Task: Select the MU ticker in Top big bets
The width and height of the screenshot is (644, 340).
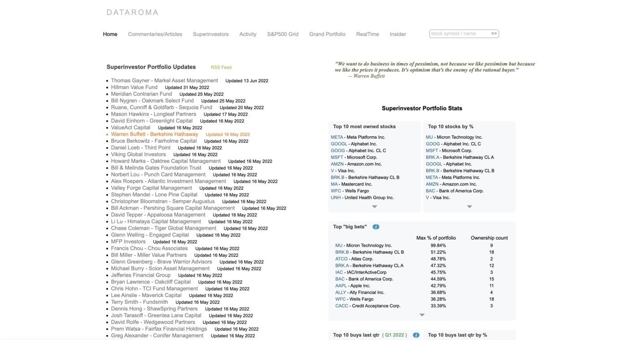Action: (339, 246)
